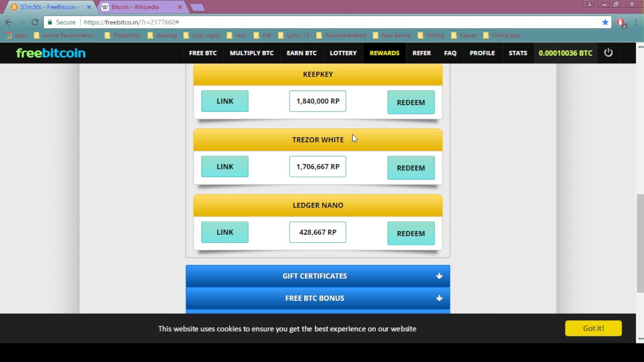This screenshot has height=362, width=644.
Task: Expand the Free BTC Bonus section
Action: pyautogui.click(x=317, y=298)
